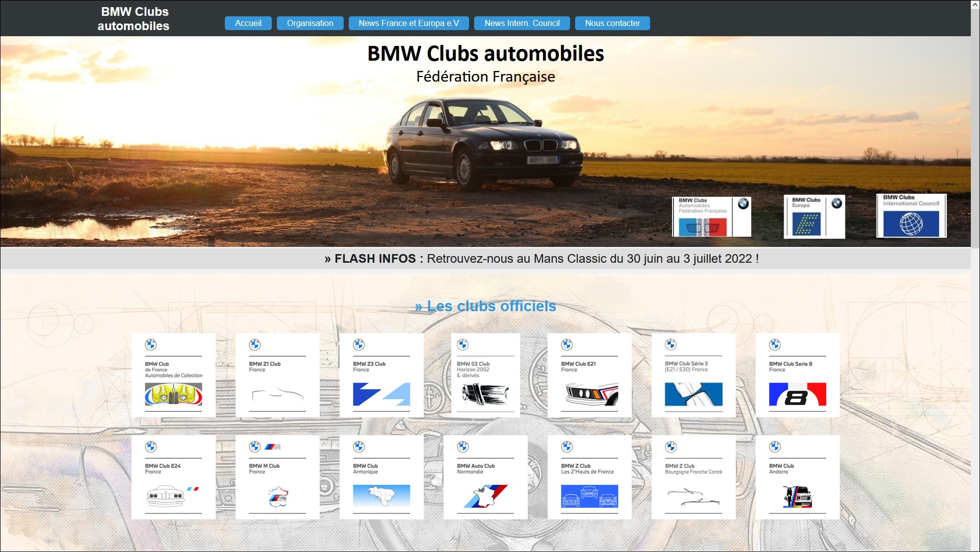Open BMW Clubs International Council logo
Viewport: 980px width, 552px height.
[911, 215]
